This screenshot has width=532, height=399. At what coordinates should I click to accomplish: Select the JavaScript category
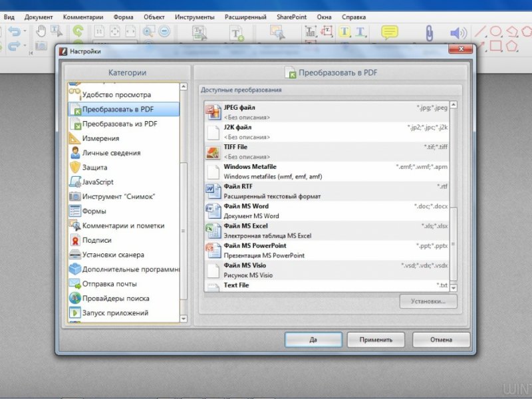[124, 182]
